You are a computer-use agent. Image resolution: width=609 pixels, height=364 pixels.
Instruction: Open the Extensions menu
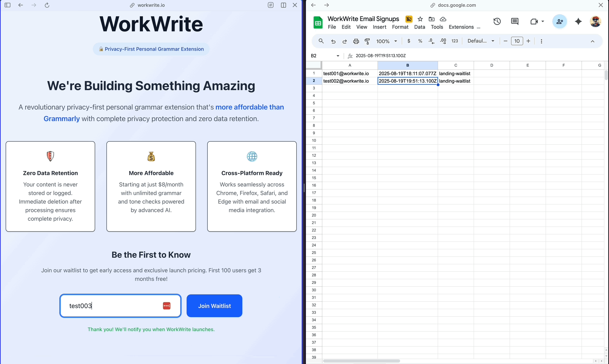coord(461,27)
